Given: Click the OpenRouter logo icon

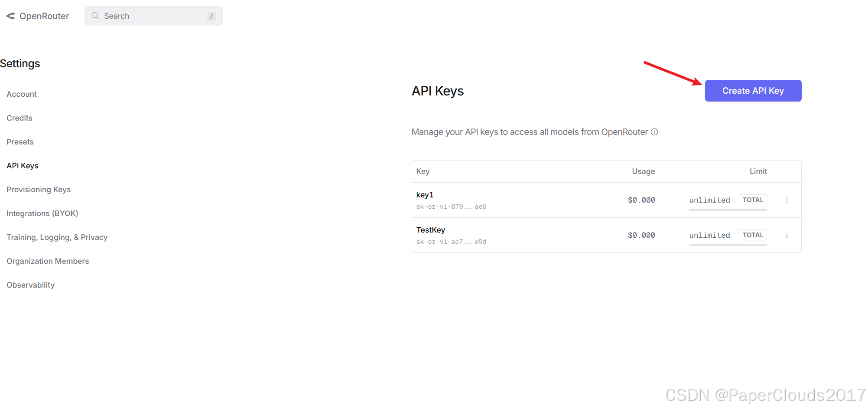Looking at the screenshot, I should 11,16.
